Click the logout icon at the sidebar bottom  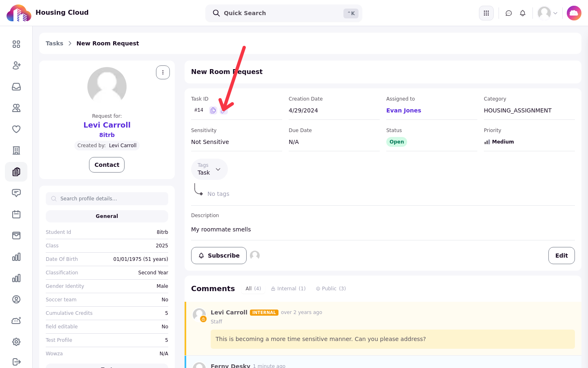coord(16,362)
